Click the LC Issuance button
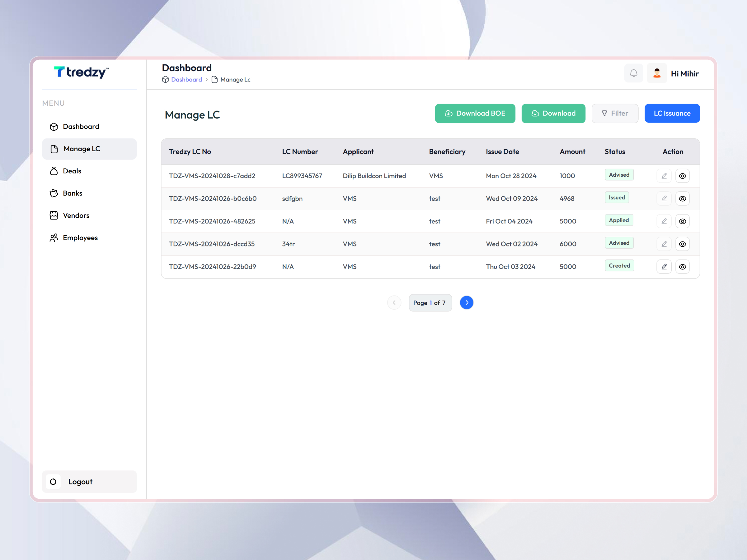 pyautogui.click(x=672, y=113)
